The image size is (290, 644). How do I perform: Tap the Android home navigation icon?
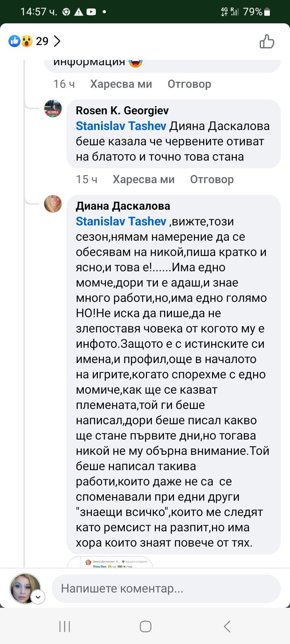click(x=145, y=626)
